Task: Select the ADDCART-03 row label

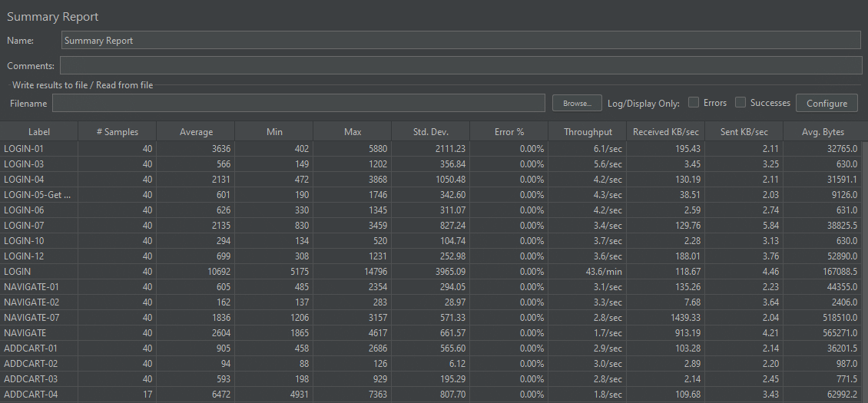Action: (31, 379)
